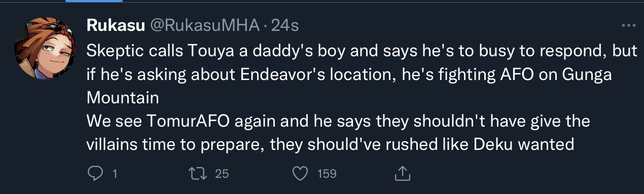Open the three-dot more options menu
This screenshot has width=644, height=194.
[628, 25]
